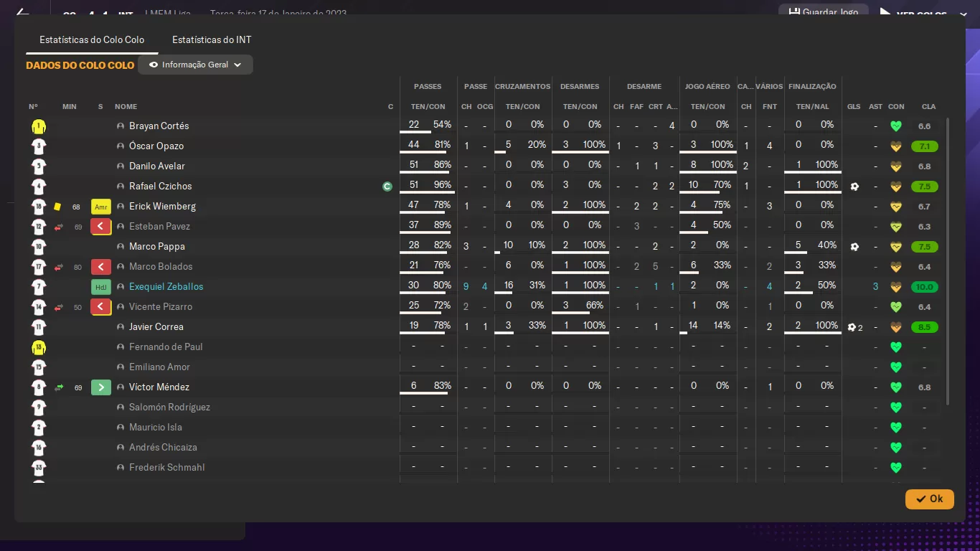Viewport: 980px width, 551px height.
Task: Click Marco Bolados substituted-off red badge
Action: (101, 267)
